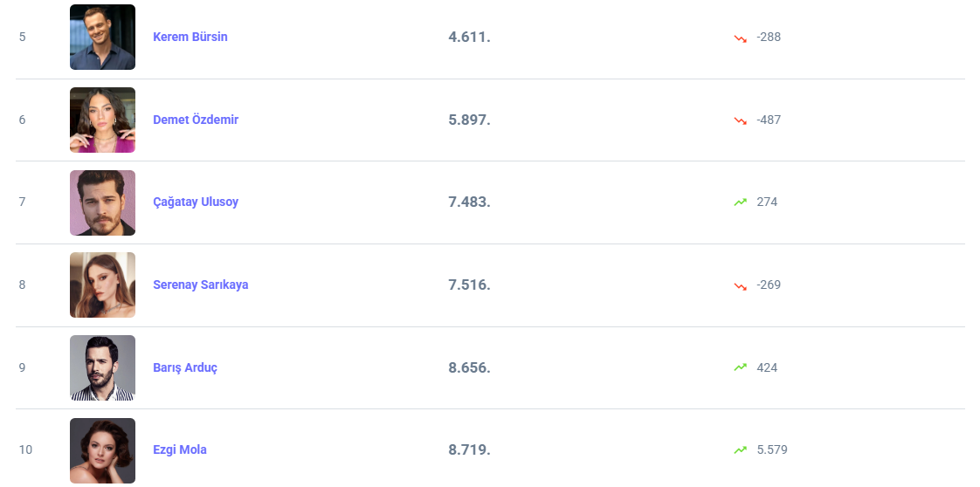
Task: Open the Ezgi Mola name link
Action: [179, 449]
